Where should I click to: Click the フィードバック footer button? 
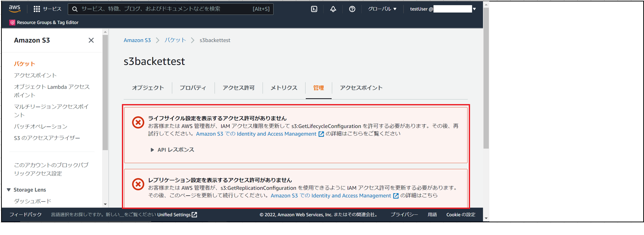coord(25,215)
